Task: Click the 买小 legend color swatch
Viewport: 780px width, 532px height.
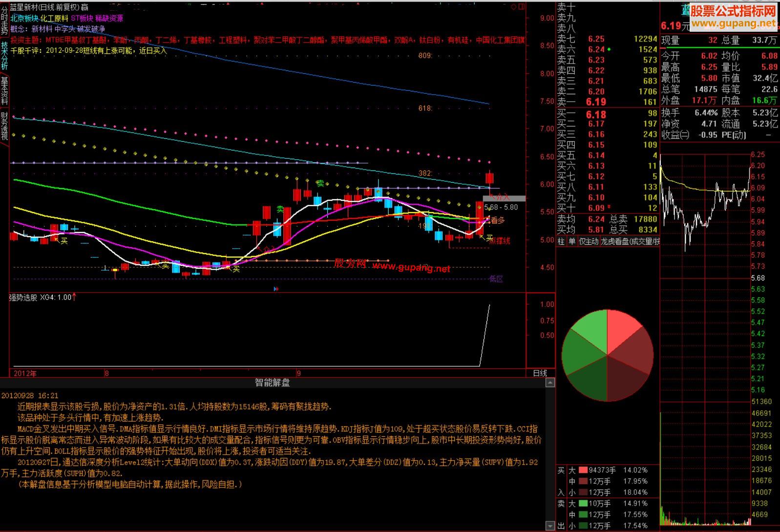Action: pyautogui.click(x=583, y=492)
